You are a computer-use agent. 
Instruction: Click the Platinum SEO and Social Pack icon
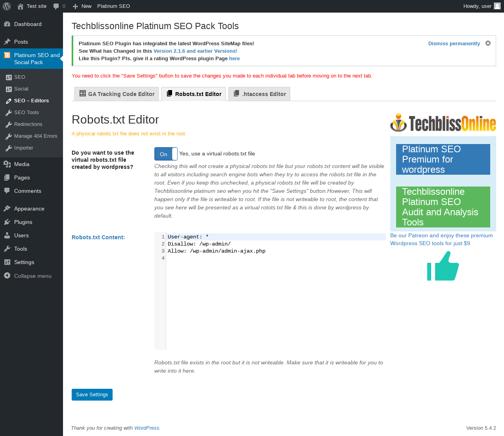[7, 55]
